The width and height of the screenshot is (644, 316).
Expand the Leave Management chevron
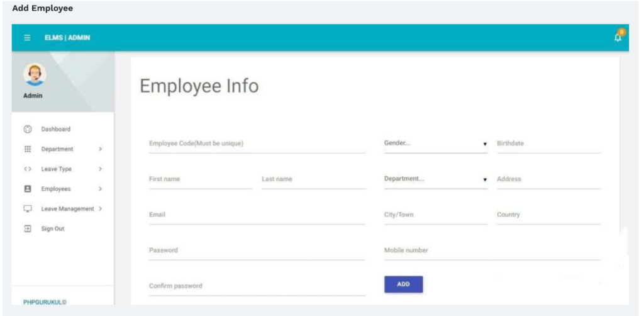point(100,209)
